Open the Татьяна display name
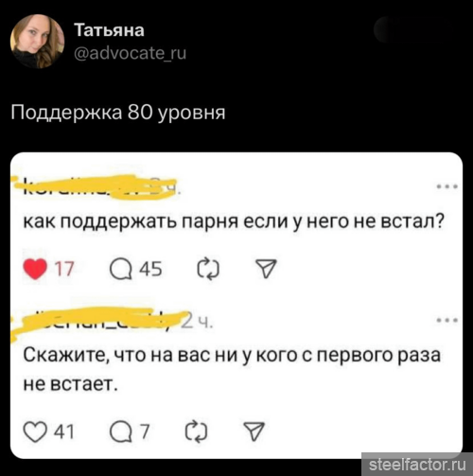 pos(109,30)
